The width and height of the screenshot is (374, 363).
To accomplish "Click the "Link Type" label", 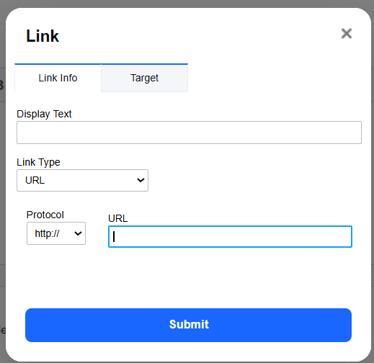I will [x=38, y=162].
